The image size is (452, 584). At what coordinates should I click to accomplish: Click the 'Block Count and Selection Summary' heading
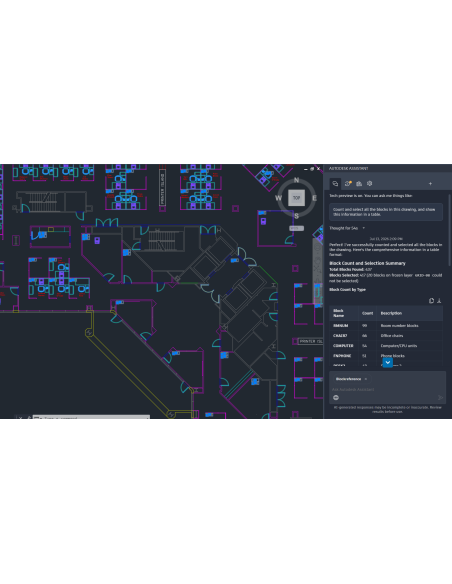coord(367,263)
